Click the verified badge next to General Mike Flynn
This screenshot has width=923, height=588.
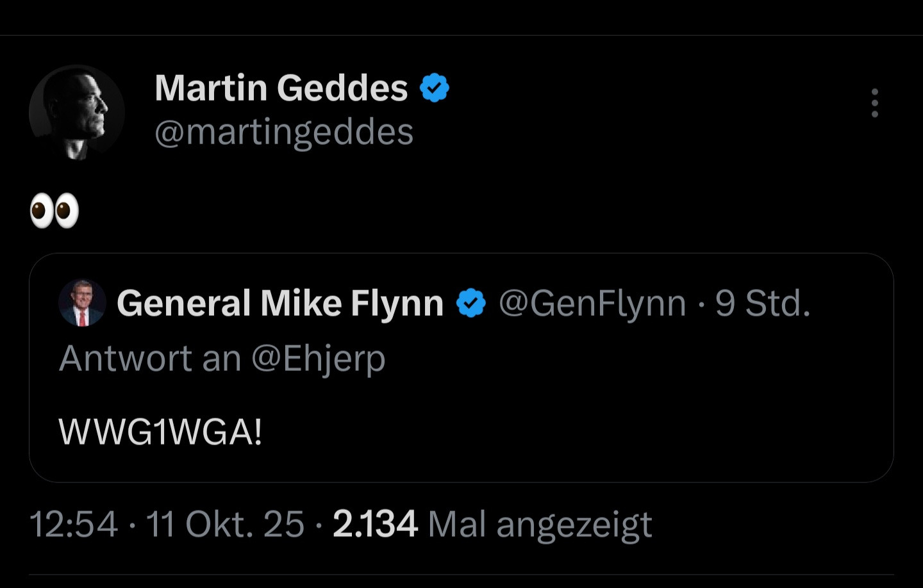pyautogui.click(x=471, y=303)
